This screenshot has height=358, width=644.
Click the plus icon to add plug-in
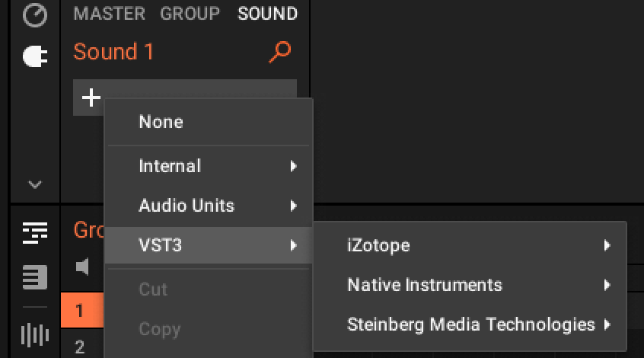coord(91,97)
